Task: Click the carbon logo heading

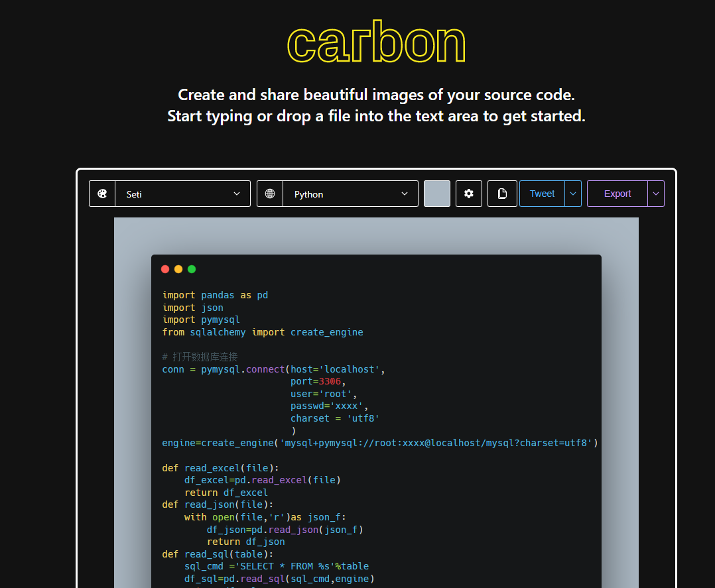Action: coord(376,43)
